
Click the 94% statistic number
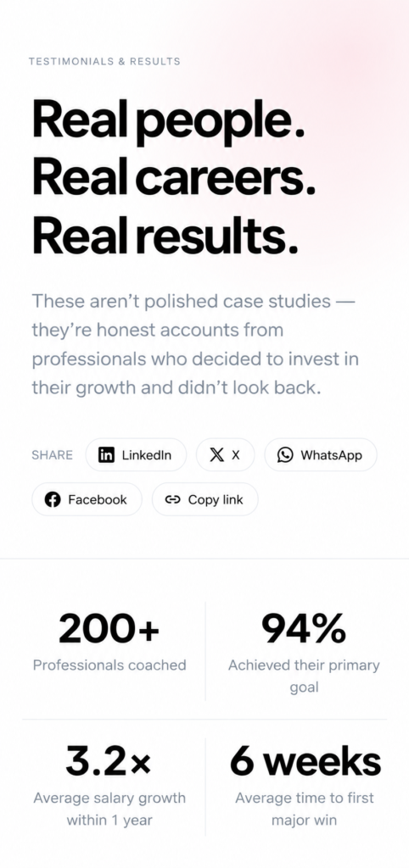point(304,630)
